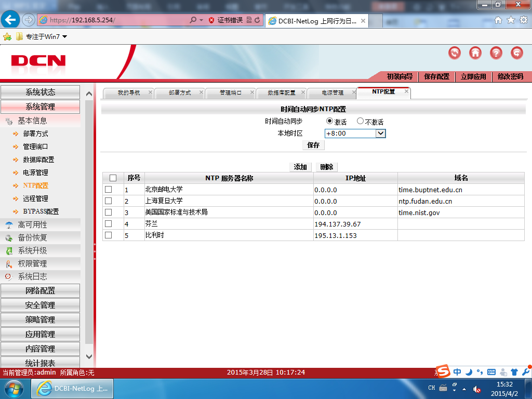Image resolution: width=532 pixels, height=399 pixels.
Task: Check the box for 上海复旦大学 row
Action: click(x=108, y=201)
